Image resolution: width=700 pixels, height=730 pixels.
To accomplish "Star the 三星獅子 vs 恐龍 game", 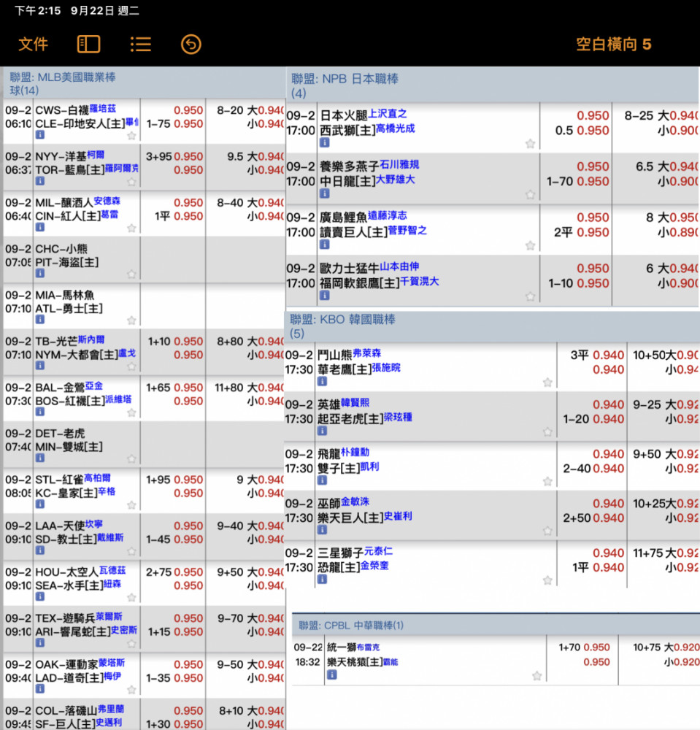I will coord(547,580).
